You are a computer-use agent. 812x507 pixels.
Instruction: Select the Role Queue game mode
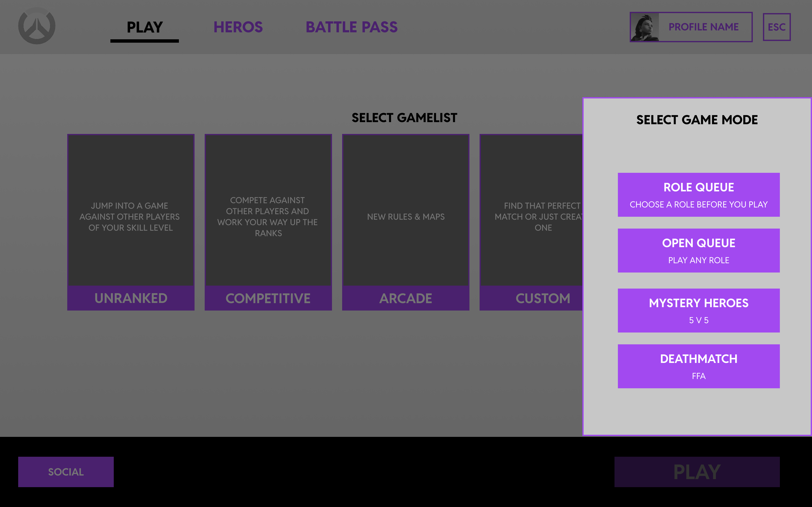[x=699, y=195]
